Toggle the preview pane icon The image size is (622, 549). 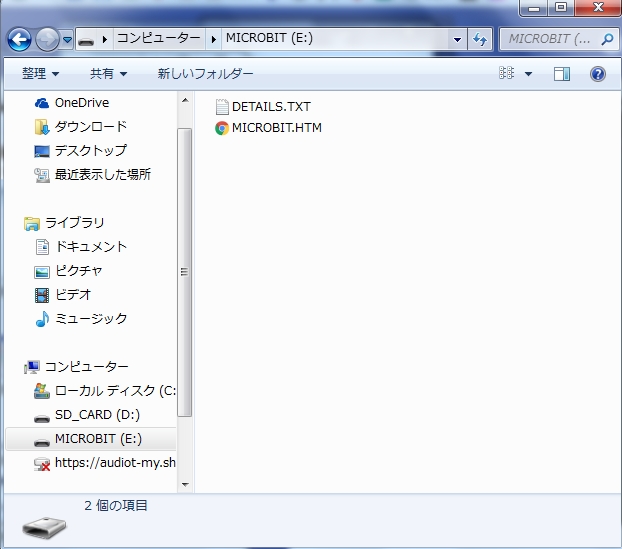562,74
